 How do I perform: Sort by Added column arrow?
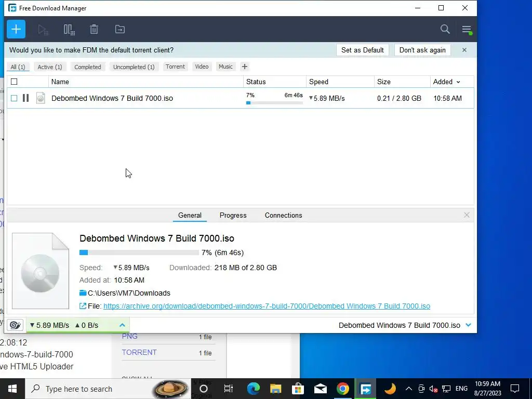[458, 82]
